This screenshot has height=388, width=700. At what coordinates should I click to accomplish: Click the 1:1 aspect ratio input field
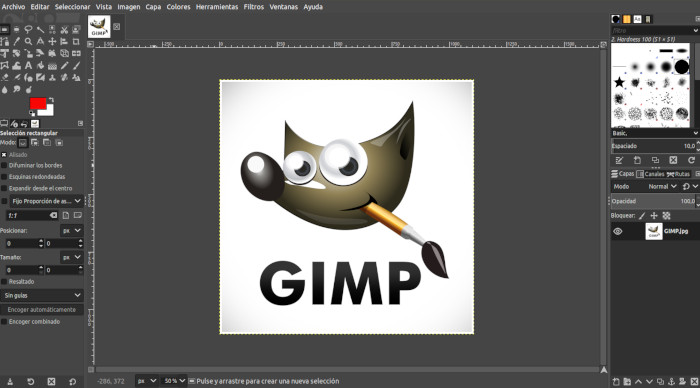(x=32, y=215)
